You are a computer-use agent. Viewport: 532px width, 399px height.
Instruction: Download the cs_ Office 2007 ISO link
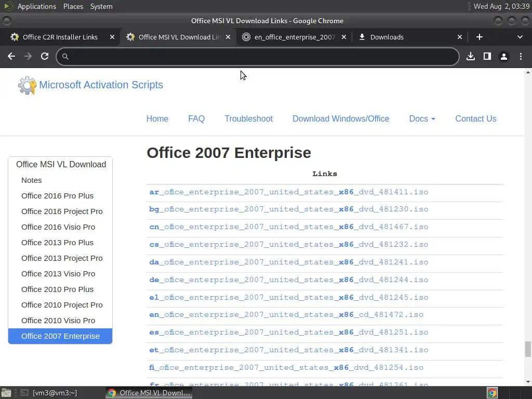289,245
